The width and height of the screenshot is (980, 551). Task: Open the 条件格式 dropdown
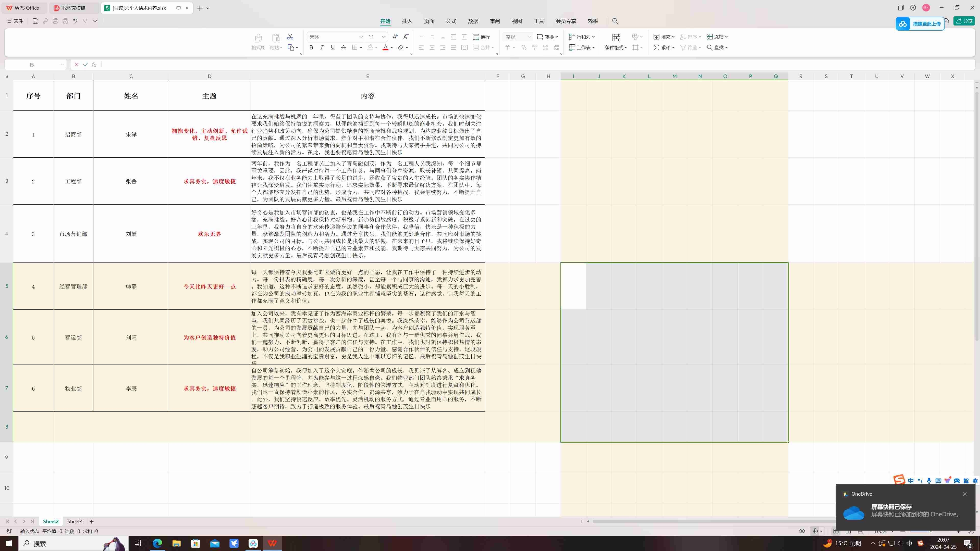[x=616, y=47]
